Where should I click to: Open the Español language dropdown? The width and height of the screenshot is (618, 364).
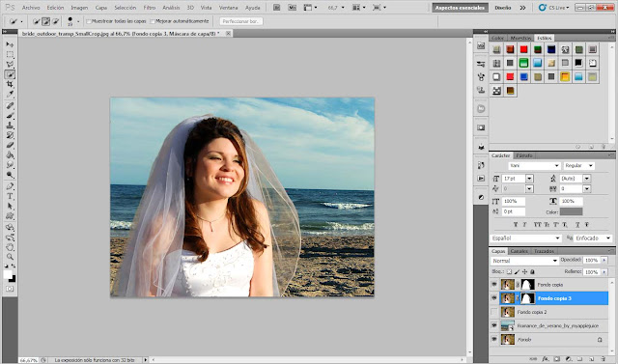point(526,238)
